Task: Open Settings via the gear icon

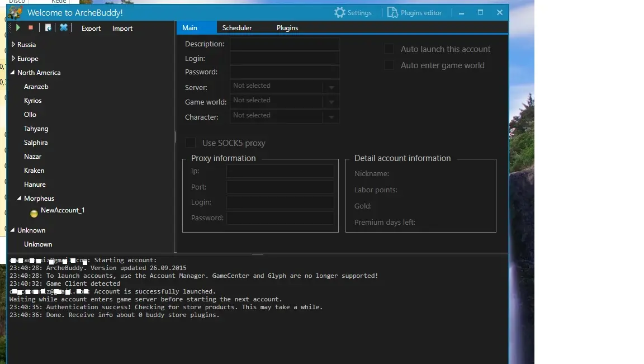Action: pos(340,12)
